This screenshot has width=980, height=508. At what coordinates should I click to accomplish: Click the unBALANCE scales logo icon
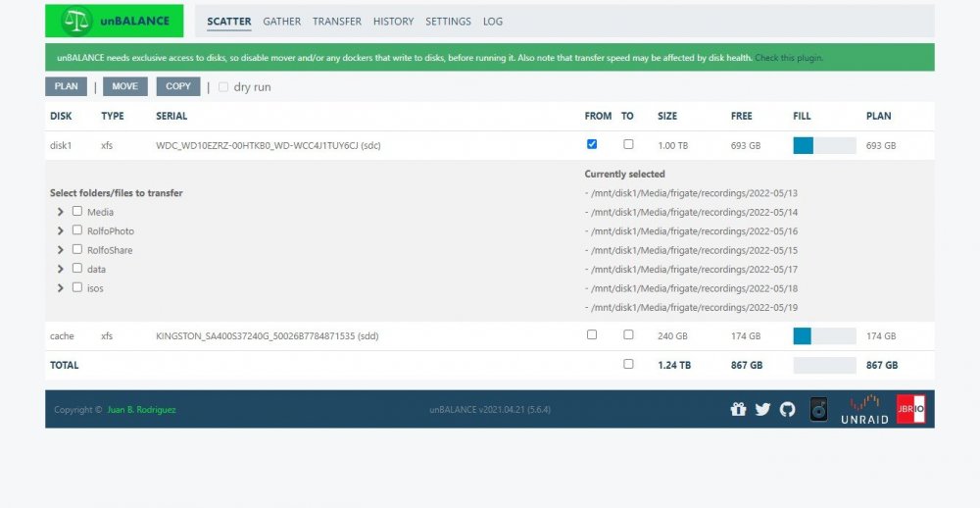76,21
